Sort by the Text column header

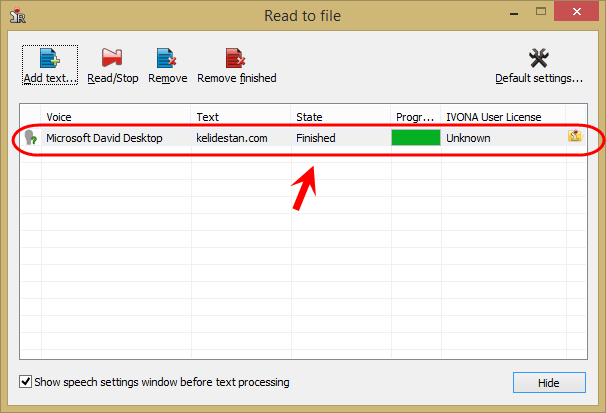coord(241,117)
